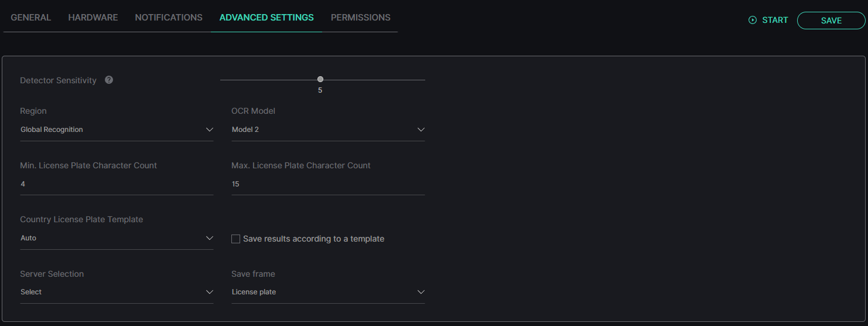Open the Global Recognition region dropdown
Viewport: 868px width, 326px height.
(x=117, y=130)
